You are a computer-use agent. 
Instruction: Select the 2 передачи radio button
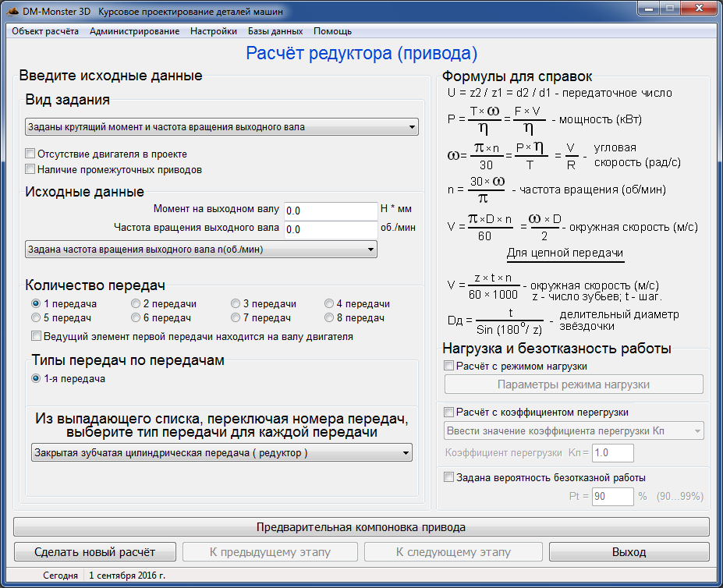[136, 303]
